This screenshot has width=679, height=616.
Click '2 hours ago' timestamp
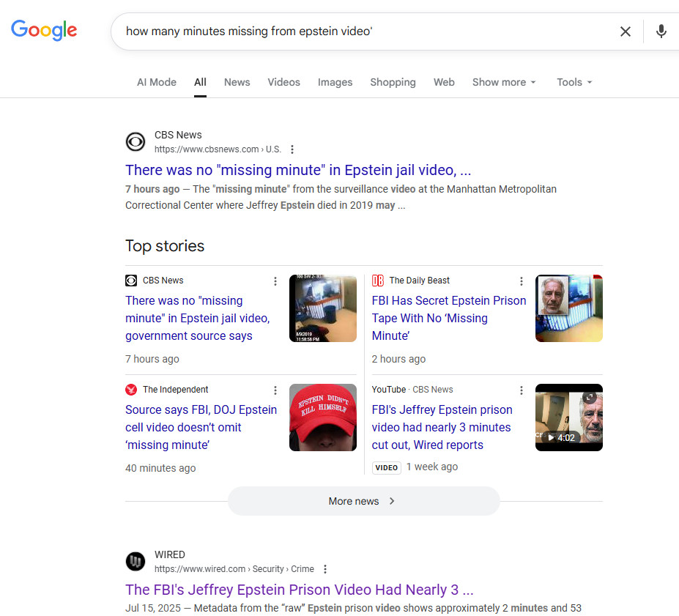pyautogui.click(x=398, y=359)
